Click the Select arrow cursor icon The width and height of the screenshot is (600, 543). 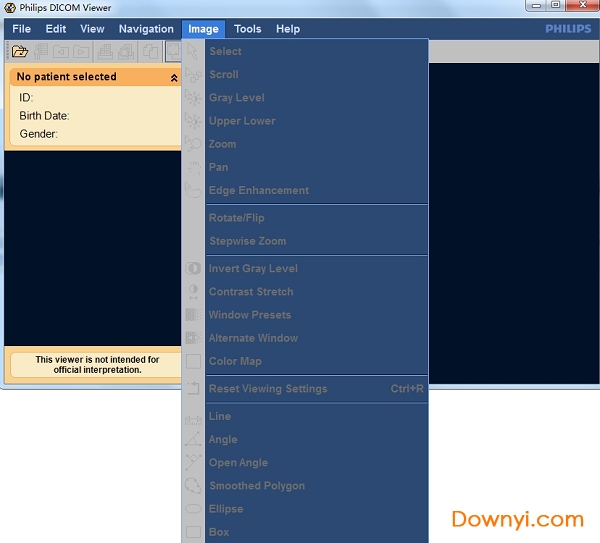pyautogui.click(x=193, y=52)
